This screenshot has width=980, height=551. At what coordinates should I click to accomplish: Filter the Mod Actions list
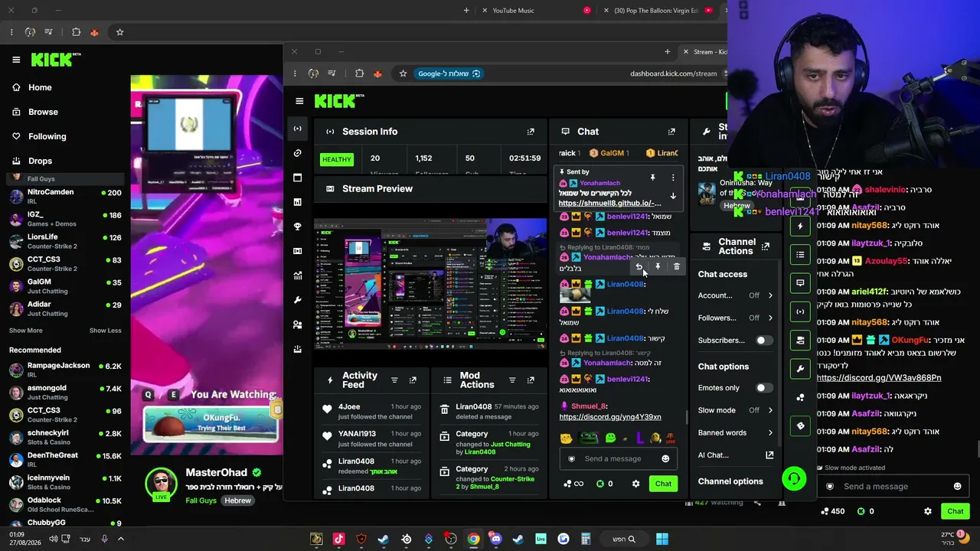[x=512, y=380]
